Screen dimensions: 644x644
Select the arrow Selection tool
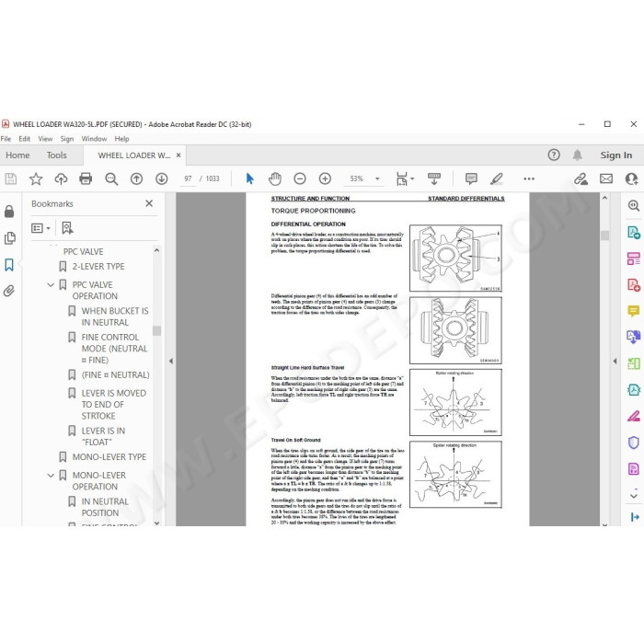[249, 178]
